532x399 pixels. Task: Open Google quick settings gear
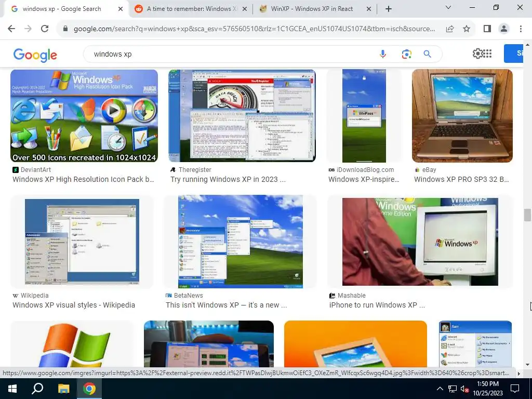(x=477, y=54)
